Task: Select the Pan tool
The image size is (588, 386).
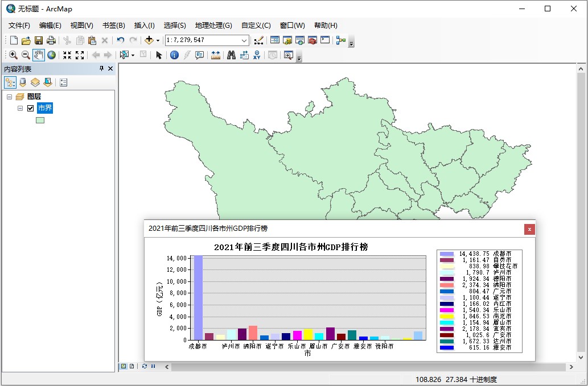Action: (x=39, y=55)
